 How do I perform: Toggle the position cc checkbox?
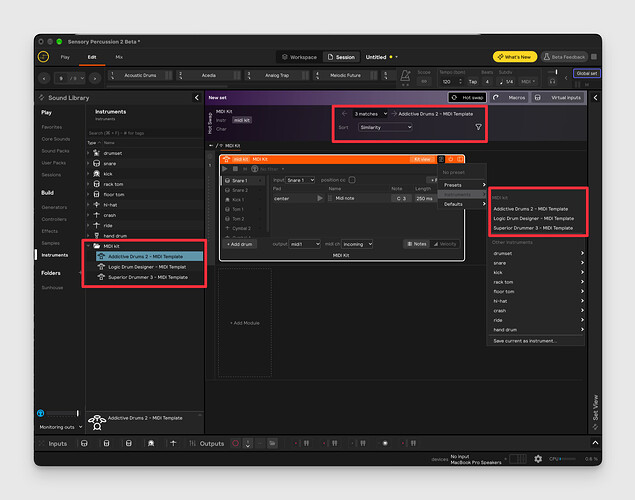click(x=352, y=180)
